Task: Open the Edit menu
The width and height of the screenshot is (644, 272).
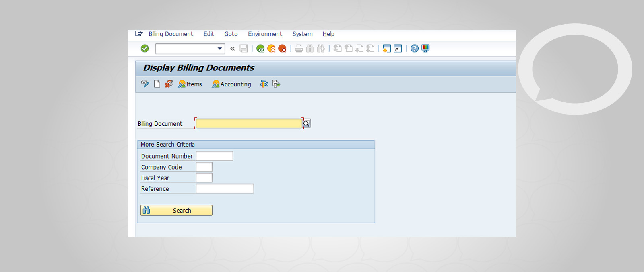Action: 208,34
